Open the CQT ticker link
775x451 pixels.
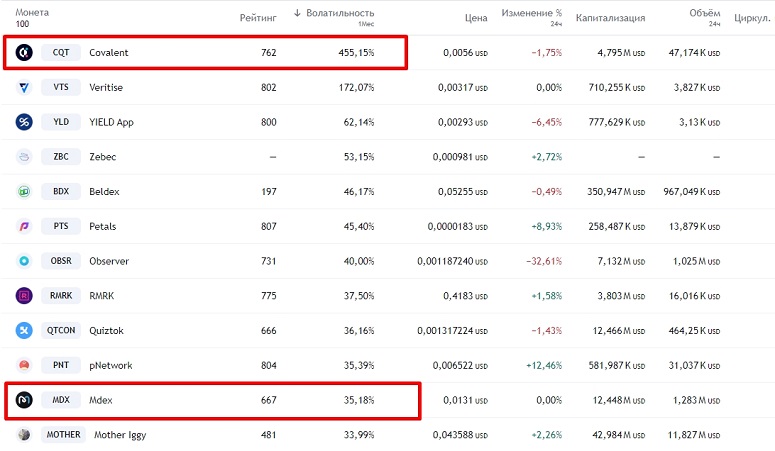[60, 52]
